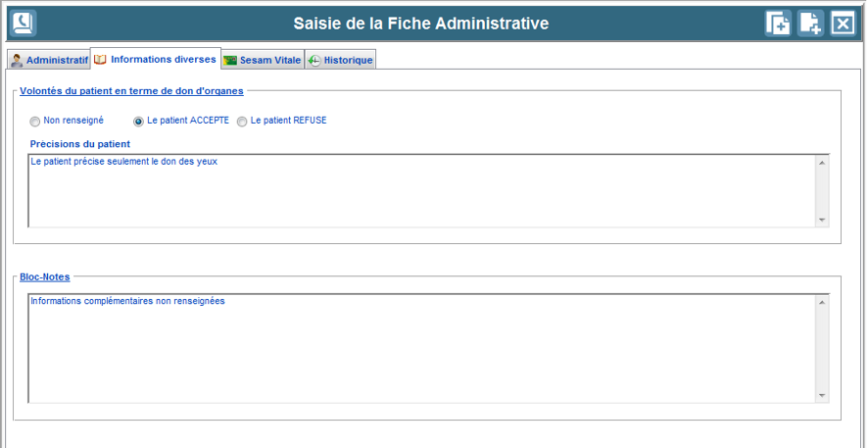Click the duplicate record icon in the header
868x448 pixels.
778,24
